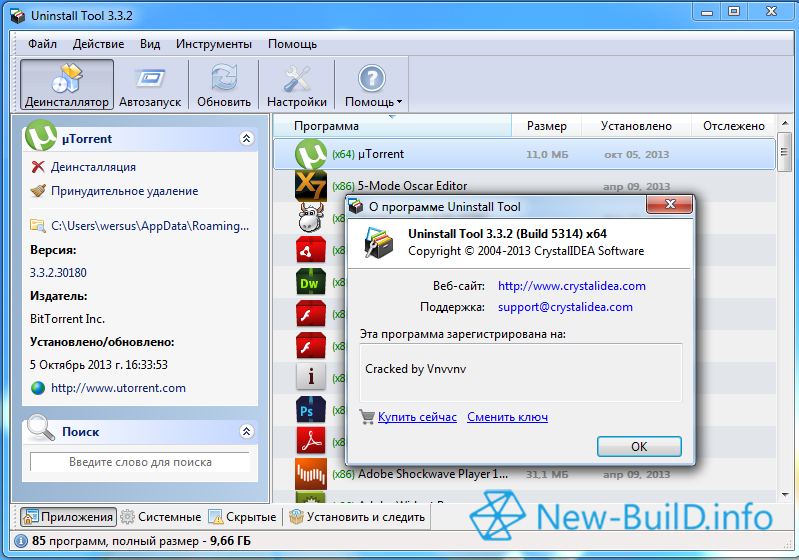Click the Обновить refresh icon
The height and width of the screenshot is (560, 799).
click(x=224, y=79)
